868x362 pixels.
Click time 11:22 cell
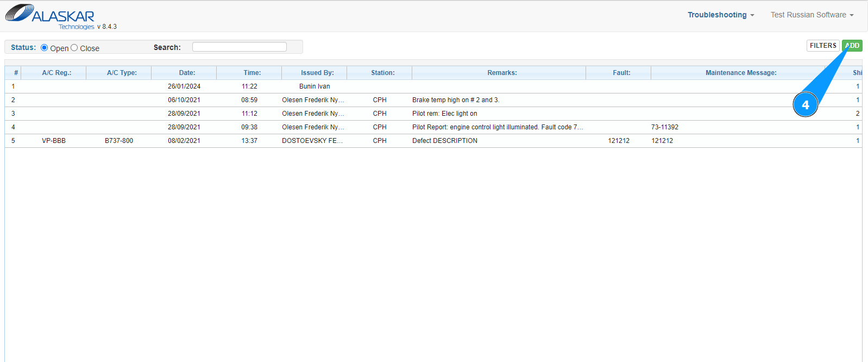pos(249,86)
